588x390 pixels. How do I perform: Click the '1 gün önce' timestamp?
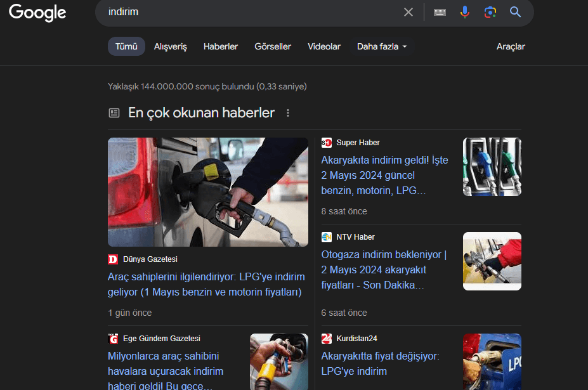click(130, 313)
